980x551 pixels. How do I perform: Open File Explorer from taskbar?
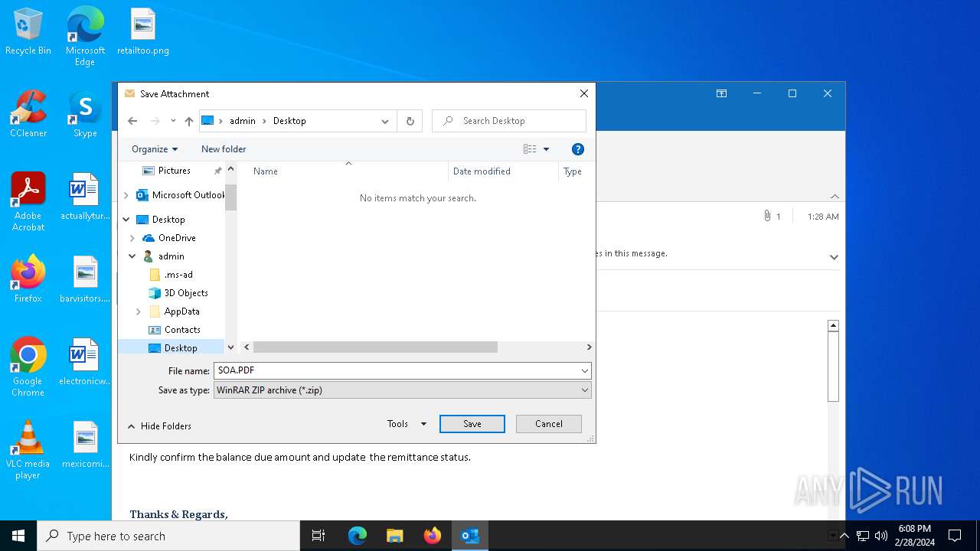[x=394, y=536]
